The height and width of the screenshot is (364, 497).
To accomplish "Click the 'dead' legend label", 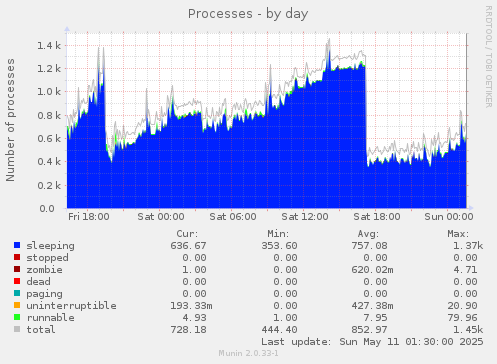I will [x=38, y=282].
